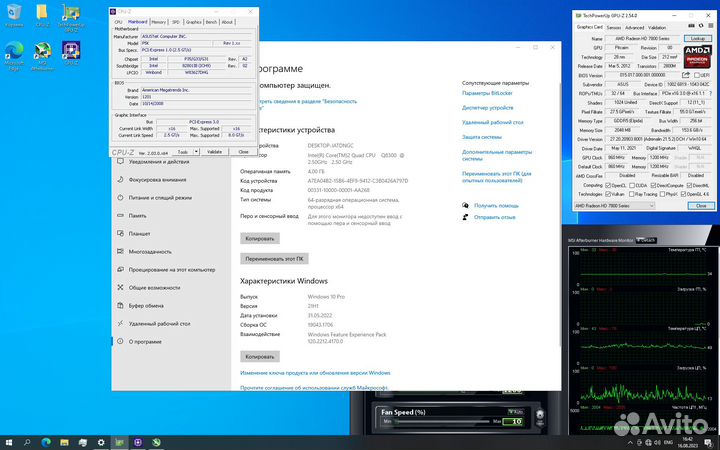Viewport: 720px width, 450px height.
Task: Open the MSI Afterburner desktop shortcut
Action: click(43, 56)
